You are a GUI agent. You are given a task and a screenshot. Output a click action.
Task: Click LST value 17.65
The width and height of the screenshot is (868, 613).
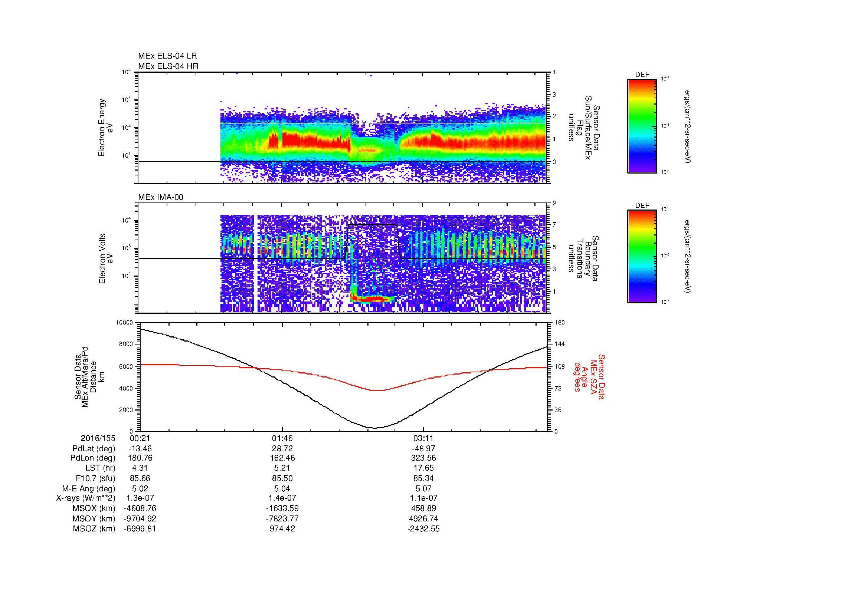point(423,468)
